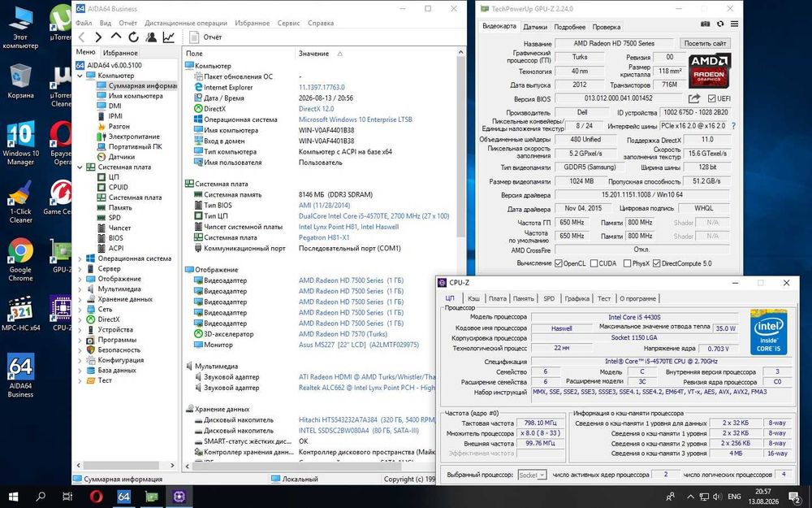The height and width of the screenshot is (508, 812).
Task: Expand the Мультимедиа tree node
Action: (80, 289)
